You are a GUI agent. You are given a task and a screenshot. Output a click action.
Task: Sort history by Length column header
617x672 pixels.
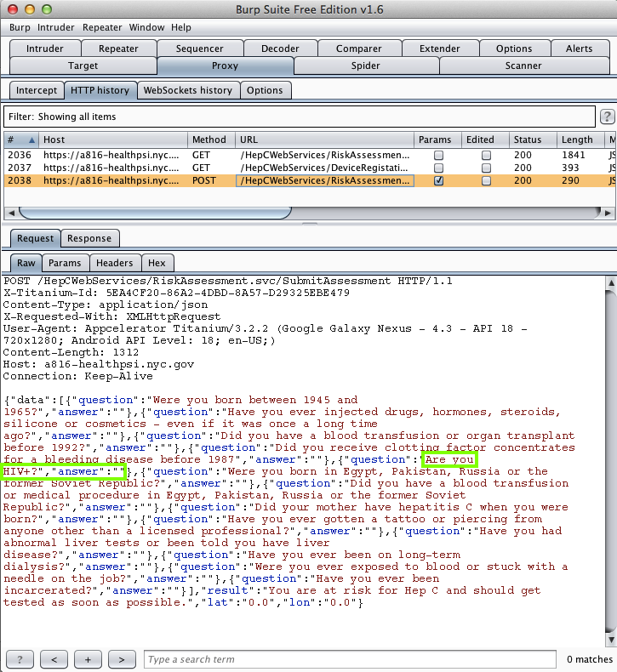(x=577, y=140)
